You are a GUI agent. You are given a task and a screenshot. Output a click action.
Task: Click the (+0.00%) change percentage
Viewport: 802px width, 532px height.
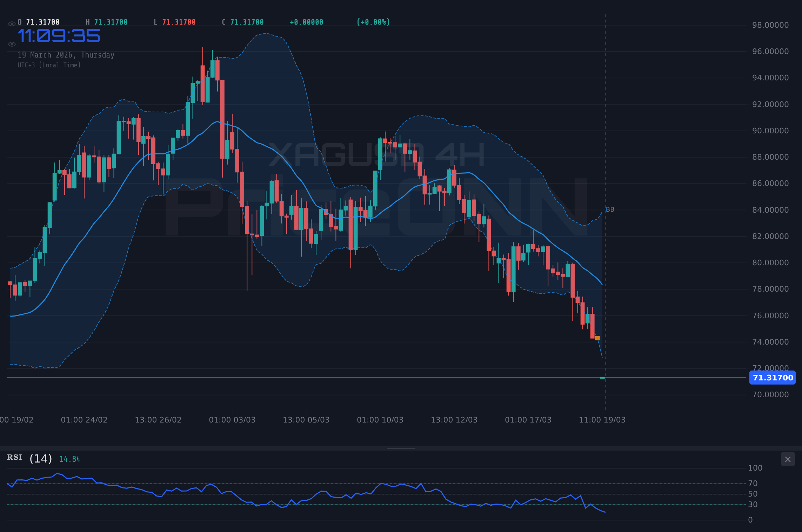tap(373, 22)
